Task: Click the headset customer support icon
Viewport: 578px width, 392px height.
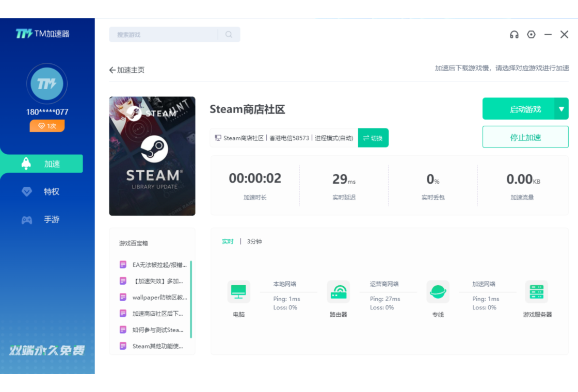Action: pyautogui.click(x=514, y=35)
